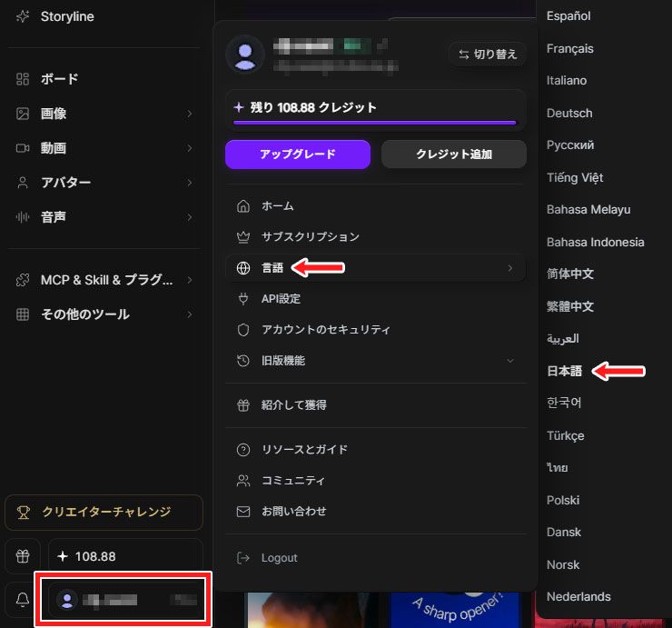Image resolution: width=672 pixels, height=628 pixels.
Task: Open the account profile bar at sidebar bottom
Action: (125, 599)
